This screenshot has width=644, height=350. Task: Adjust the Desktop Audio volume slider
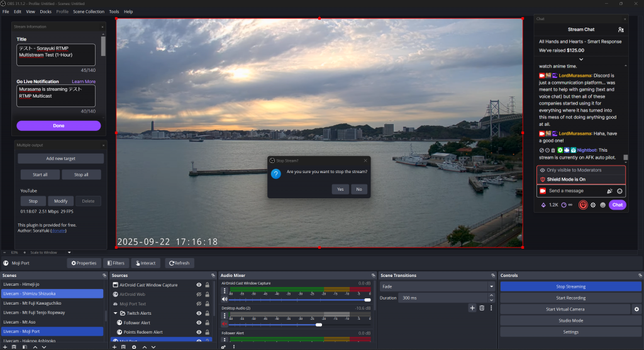(319, 325)
